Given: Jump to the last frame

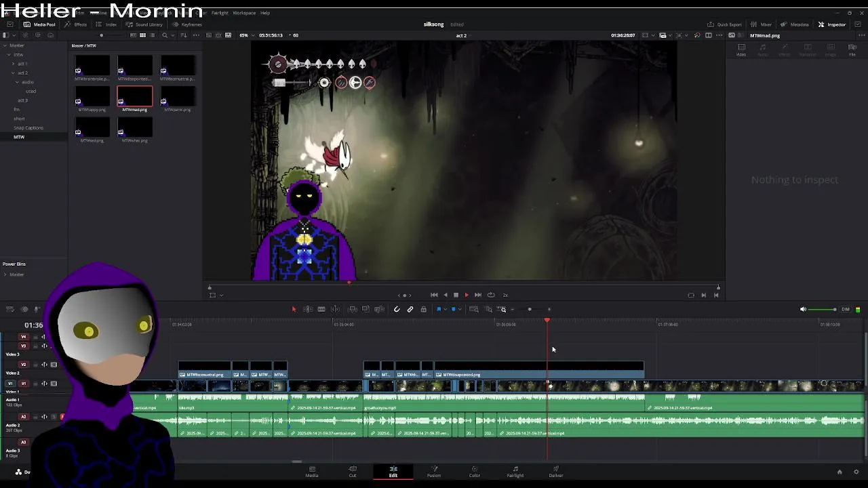Looking at the screenshot, I should pyautogui.click(x=477, y=295).
